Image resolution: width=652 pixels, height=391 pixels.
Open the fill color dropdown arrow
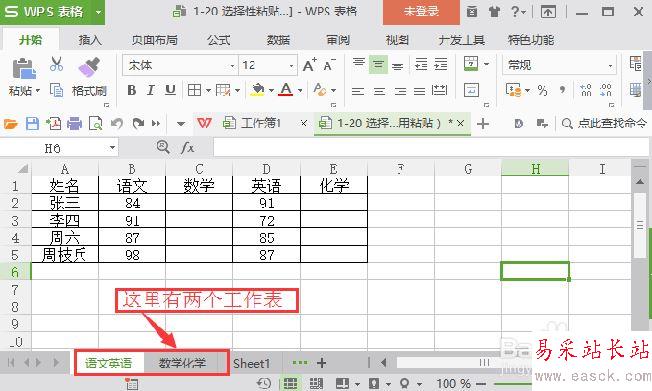271,90
